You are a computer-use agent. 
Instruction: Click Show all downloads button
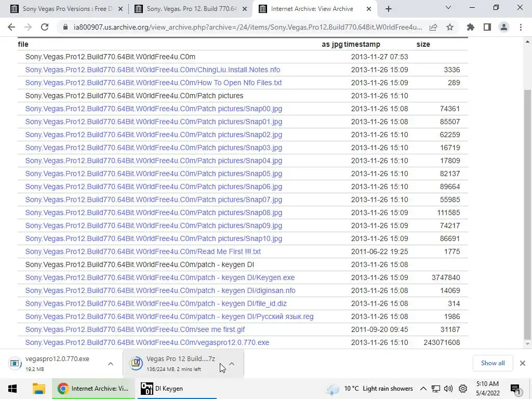point(493,363)
